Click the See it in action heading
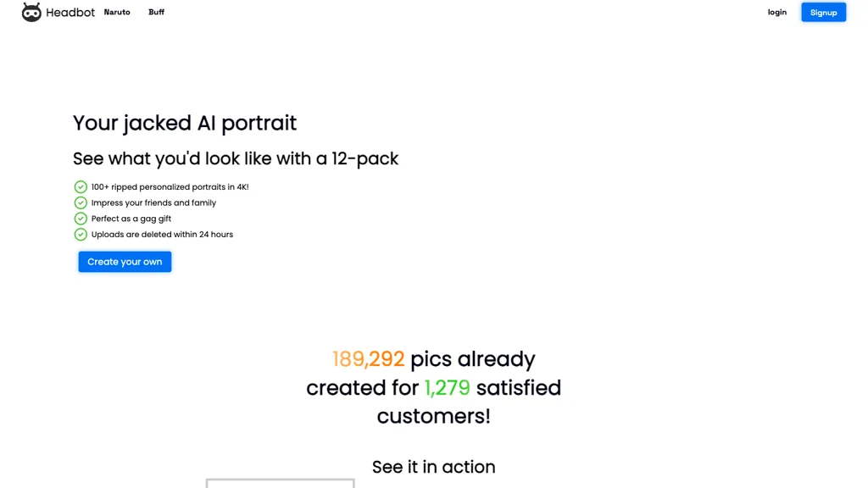868x488 pixels. [x=433, y=467]
